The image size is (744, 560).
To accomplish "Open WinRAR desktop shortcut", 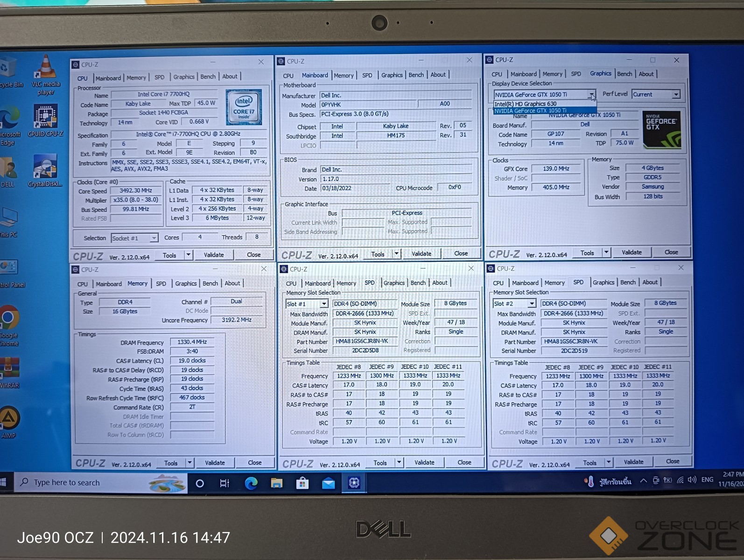I will tap(9, 372).
